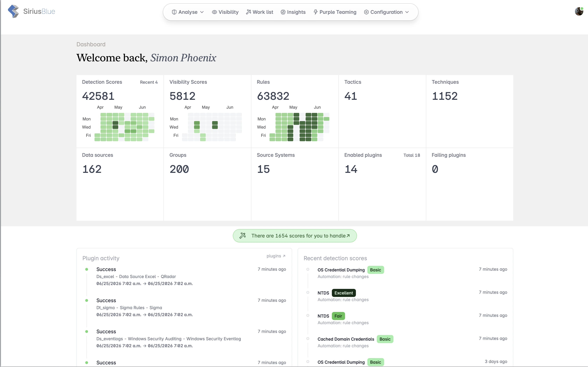The width and height of the screenshot is (588, 367).
Task: Open the Work list menu item
Action: tap(260, 12)
